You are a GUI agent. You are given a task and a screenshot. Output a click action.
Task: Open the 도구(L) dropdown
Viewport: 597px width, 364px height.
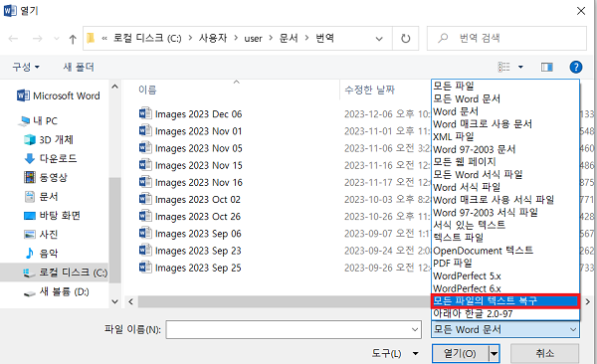[x=395, y=354]
